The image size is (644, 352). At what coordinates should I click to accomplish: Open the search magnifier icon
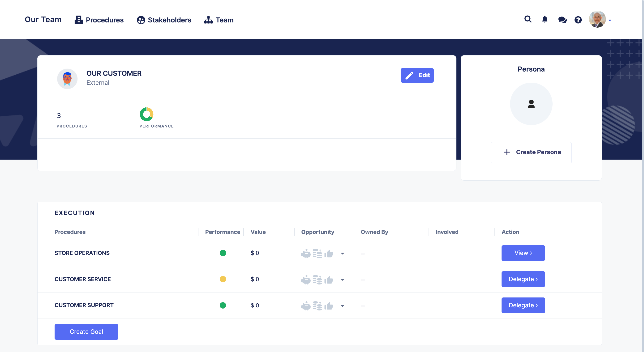coord(528,19)
